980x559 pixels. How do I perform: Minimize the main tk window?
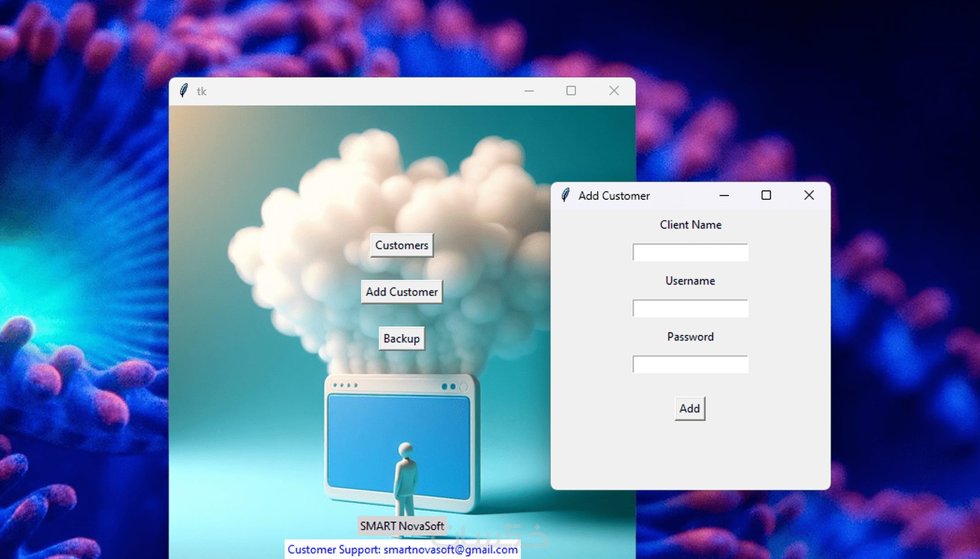click(529, 91)
